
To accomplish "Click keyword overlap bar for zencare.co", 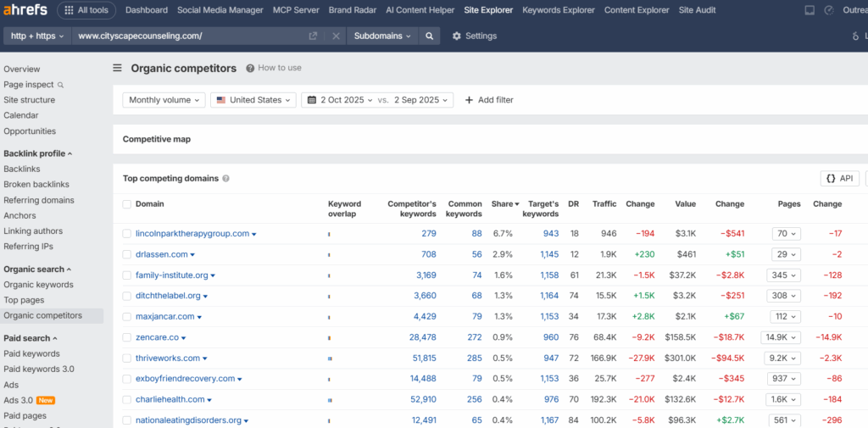I will pyautogui.click(x=330, y=338).
